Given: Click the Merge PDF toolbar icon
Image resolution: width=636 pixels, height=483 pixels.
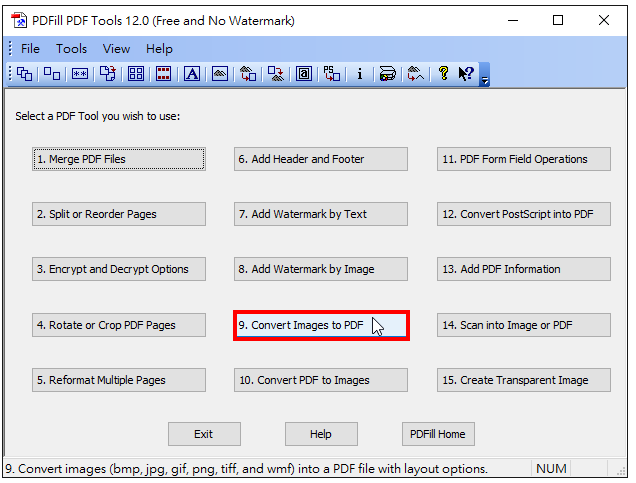Looking at the screenshot, I should [25, 74].
